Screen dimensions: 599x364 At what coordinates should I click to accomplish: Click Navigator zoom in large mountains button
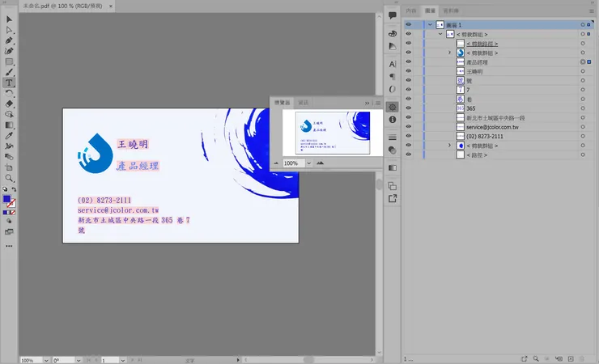click(320, 163)
